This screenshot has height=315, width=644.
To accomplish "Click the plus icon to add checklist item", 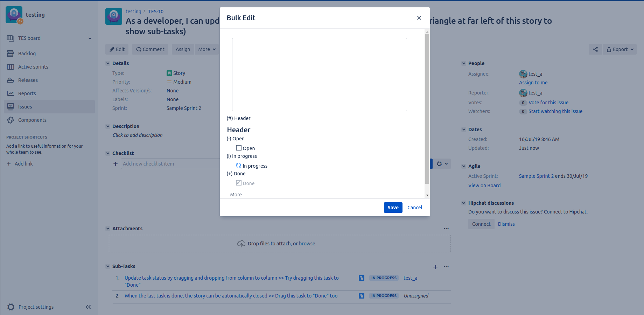I will 115,163.
